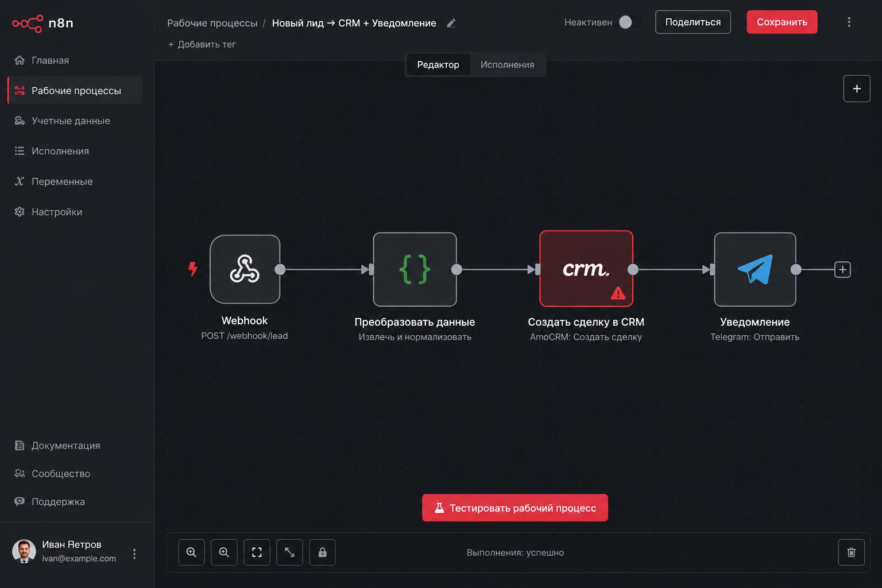Click the Webhook node's output connector dot
The width and height of the screenshot is (882, 588).
point(280,269)
